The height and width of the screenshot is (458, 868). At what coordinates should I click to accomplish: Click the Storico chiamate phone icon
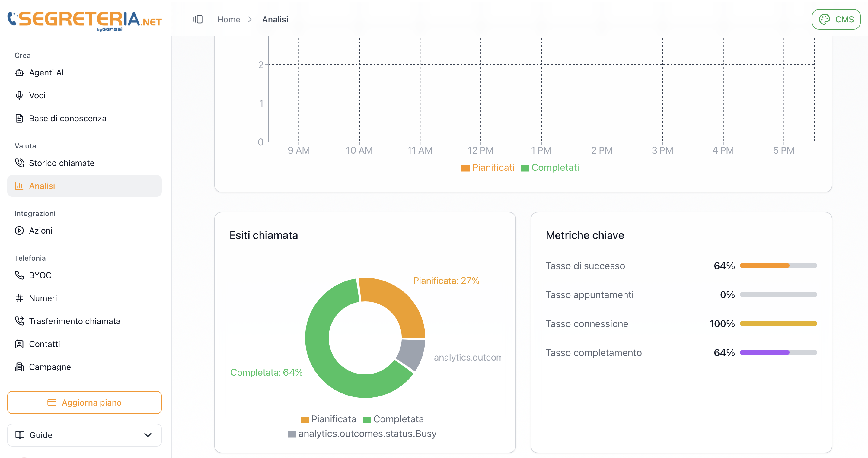click(x=19, y=163)
